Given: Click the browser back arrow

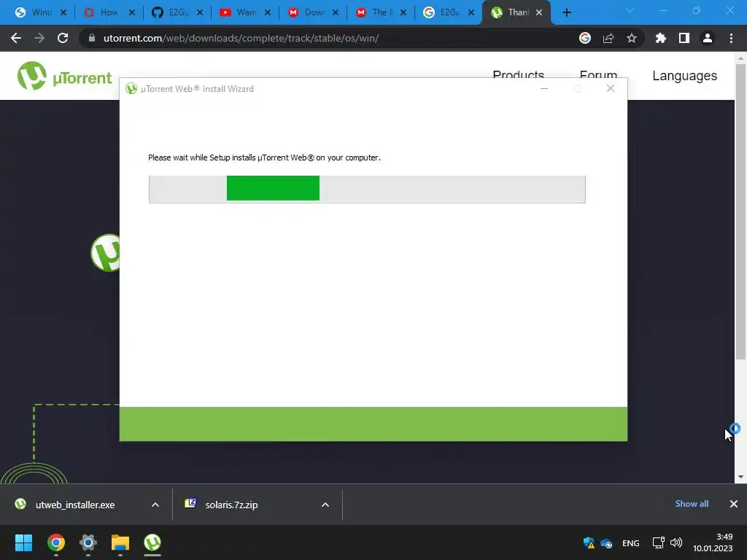Looking at the screenshot, I should pyautogui.click(x=16, y=38).
